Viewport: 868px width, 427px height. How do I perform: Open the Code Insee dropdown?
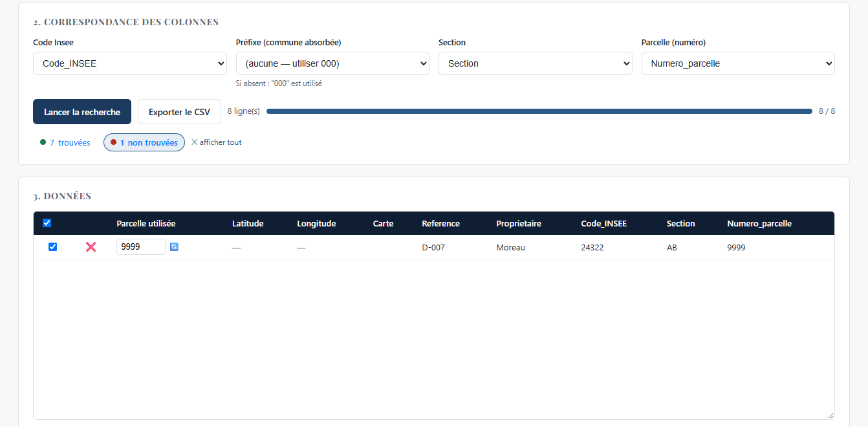click(x=130, y=63)
